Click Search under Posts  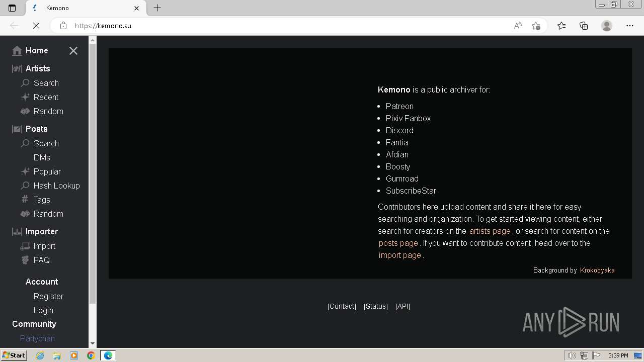click(x=46, y=143)
